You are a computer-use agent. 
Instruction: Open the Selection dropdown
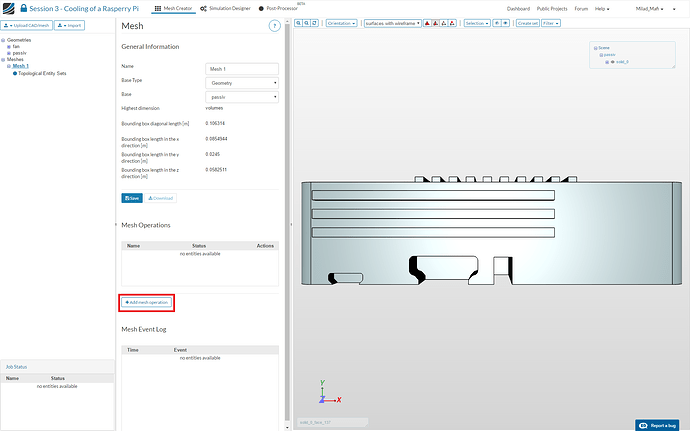tap(477, 23)
